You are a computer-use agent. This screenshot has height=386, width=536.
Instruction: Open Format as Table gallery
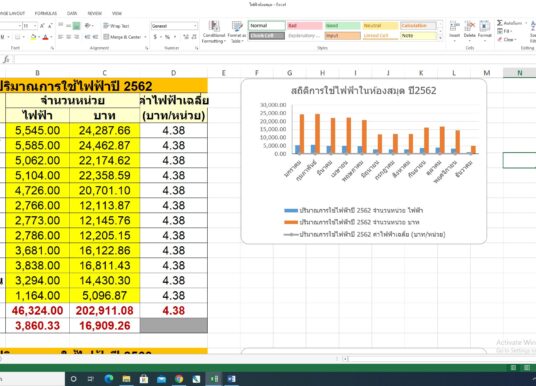pyautogui.click(x=237, y=32)
